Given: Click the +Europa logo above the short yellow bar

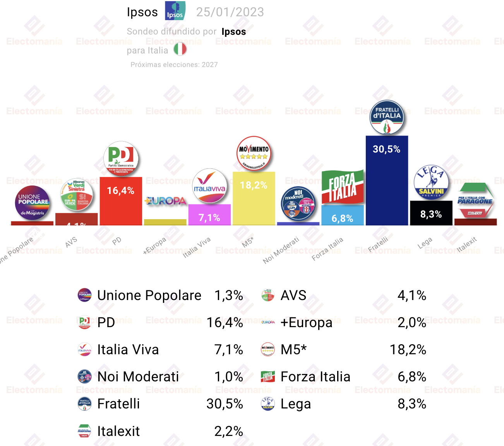Looking at the screenshot, I should pyautogui.click(x=165, y=201).
